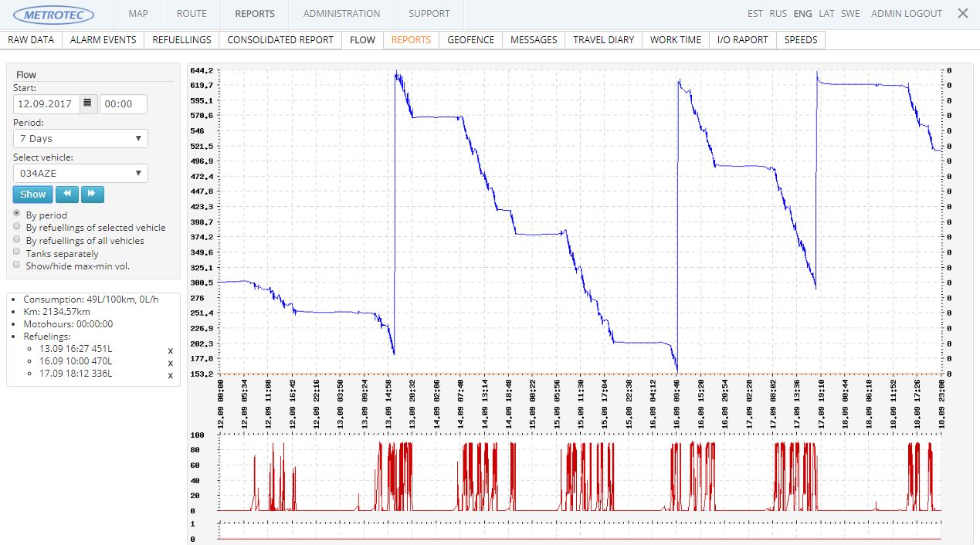Close the panel with top-right X icon
The width and height of the screenshot is (980, 545).
[962, 13]
